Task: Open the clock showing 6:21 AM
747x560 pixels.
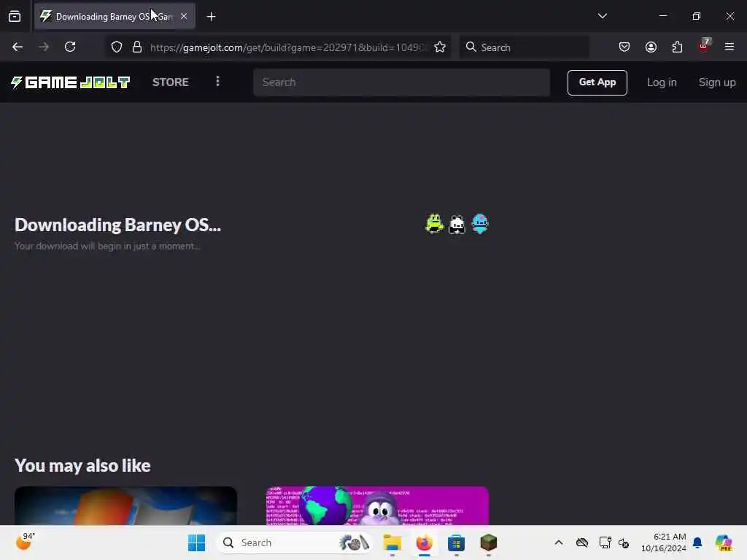Action: [664, 542]
